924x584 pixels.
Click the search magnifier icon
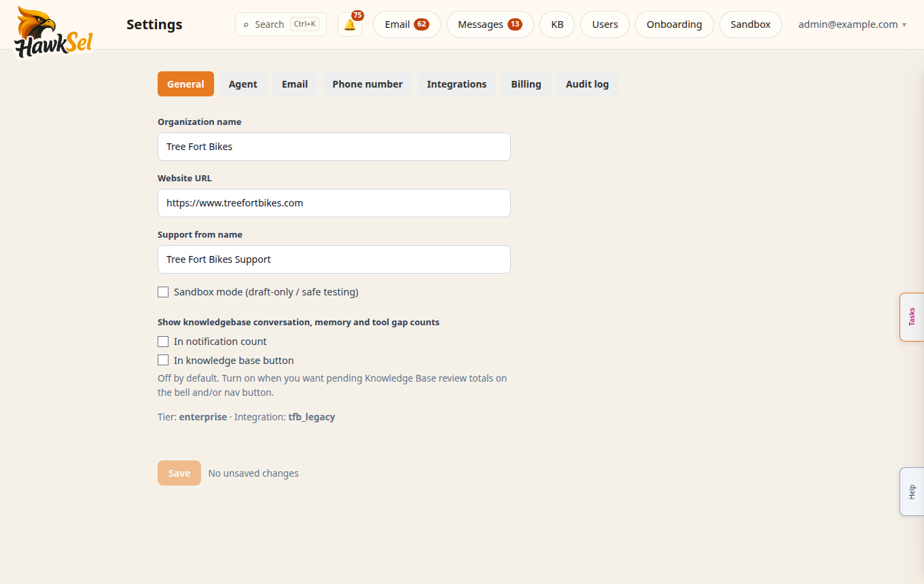point(246,24)
